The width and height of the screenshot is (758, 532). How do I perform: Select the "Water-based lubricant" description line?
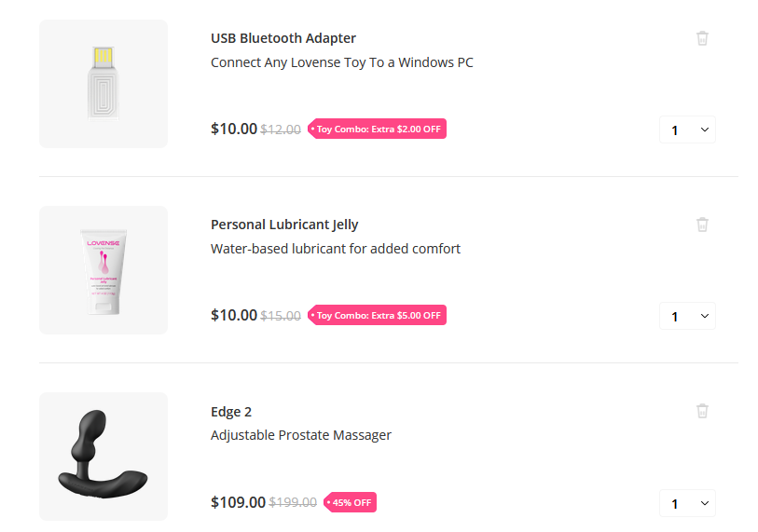pos(336,249)
